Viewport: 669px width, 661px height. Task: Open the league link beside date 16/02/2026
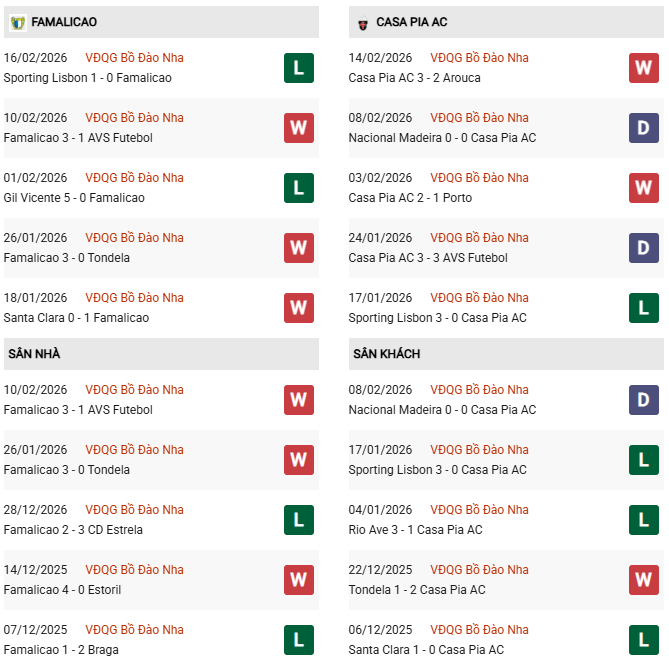(x=134, y=58)
